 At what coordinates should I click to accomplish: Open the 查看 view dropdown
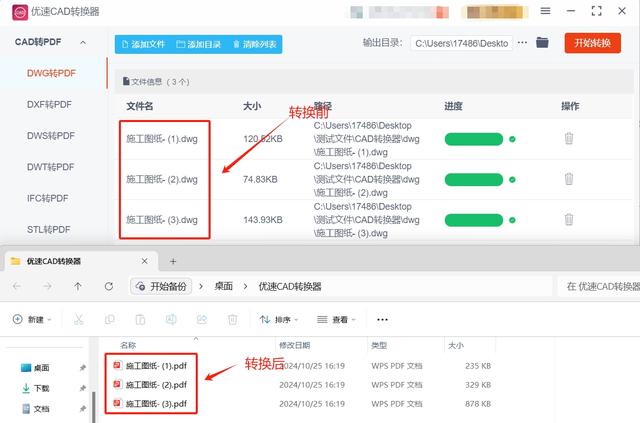coord(337,320)
